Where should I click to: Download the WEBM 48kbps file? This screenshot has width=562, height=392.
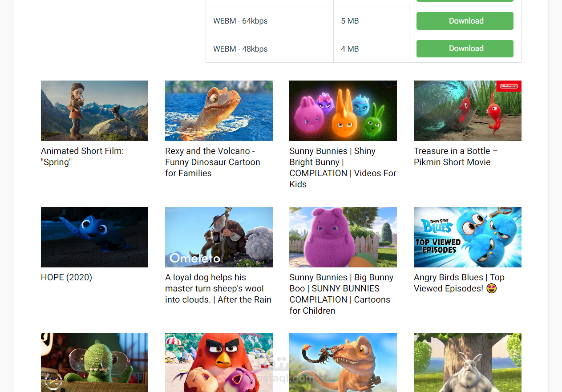pos(465,48)
